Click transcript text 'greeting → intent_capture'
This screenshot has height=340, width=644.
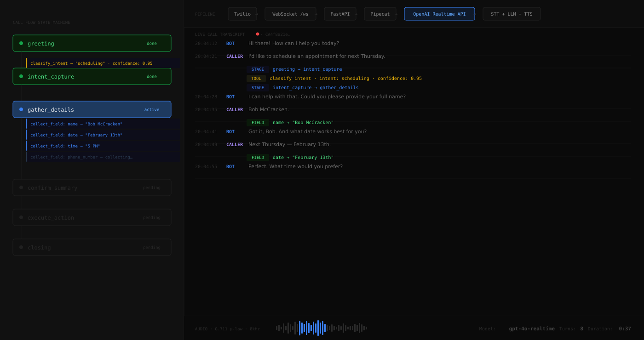[x=307, y=69]
